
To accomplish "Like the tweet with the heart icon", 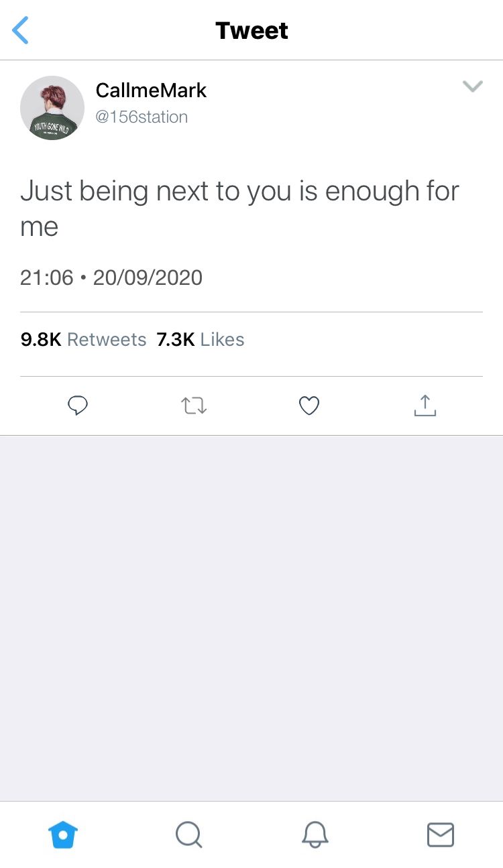I will (309, 405).
